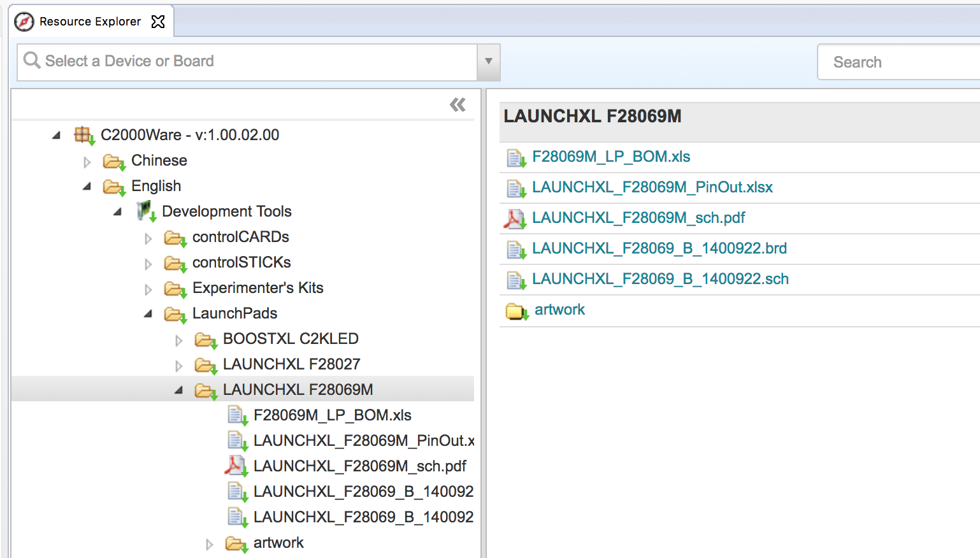
Task: Click the Chinese folder icon
Action: (x=114, y=162)
